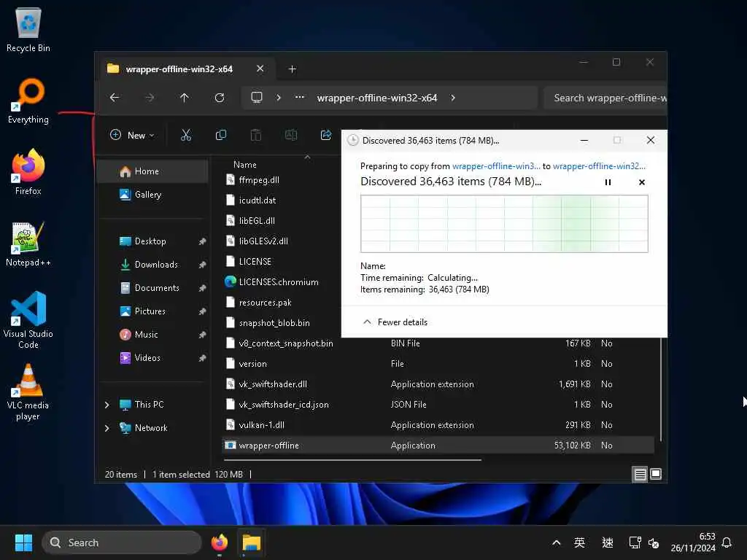Click the vertical scrollbar in file list
This screenshot has height=560, width=747.
(x=661, y=388)
